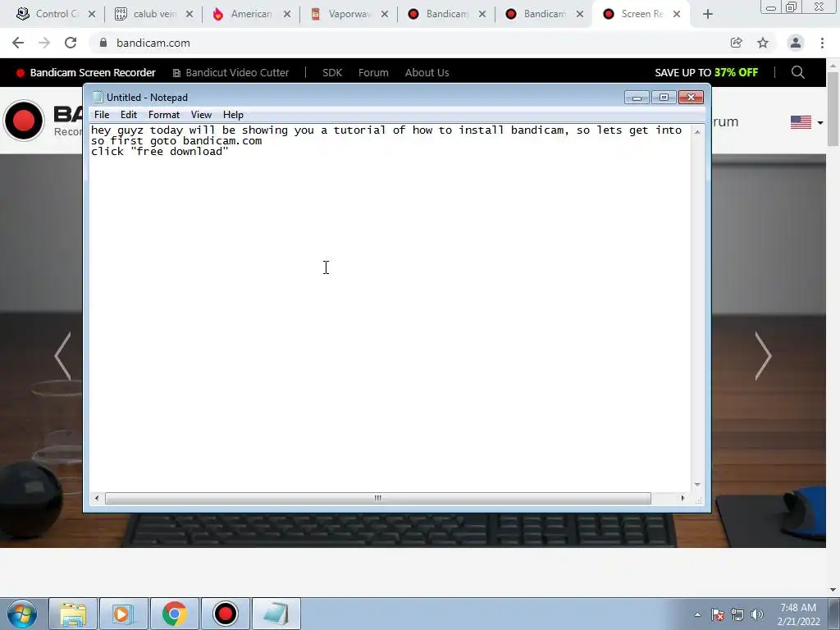
Task: Open the Chrome three-dot menu
Action: 822,43
